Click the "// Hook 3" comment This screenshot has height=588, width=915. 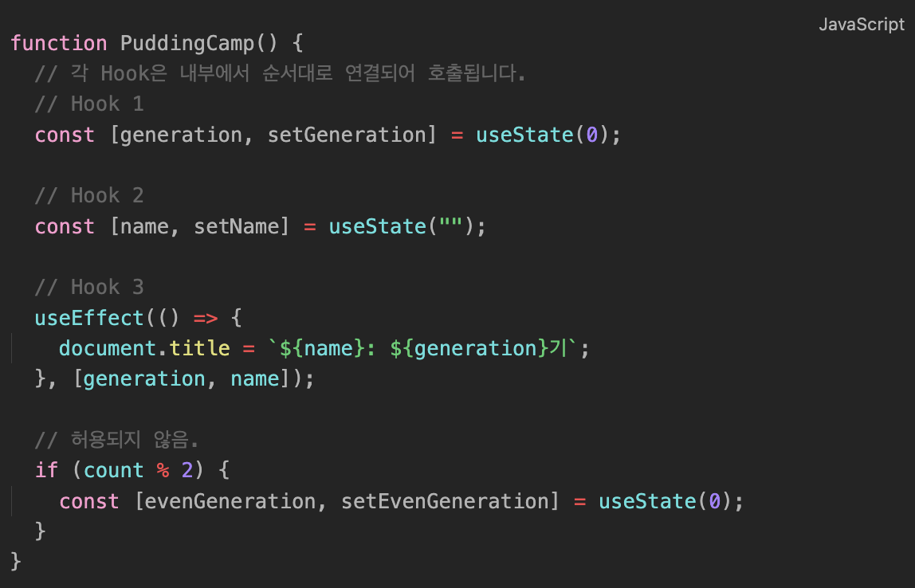89,288
